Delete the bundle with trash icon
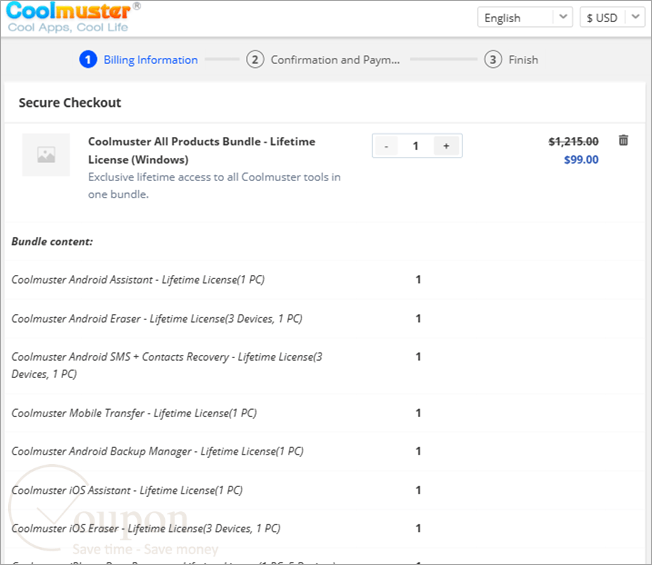The height and width of the screenshot is (565, 652). pos(623,141)
